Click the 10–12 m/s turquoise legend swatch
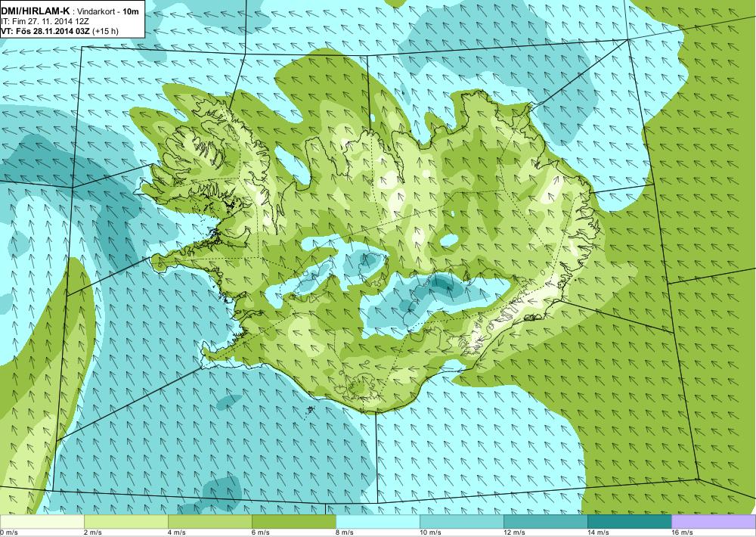The image size is (756, 537). pyautogui.click(x=461, y=522)
